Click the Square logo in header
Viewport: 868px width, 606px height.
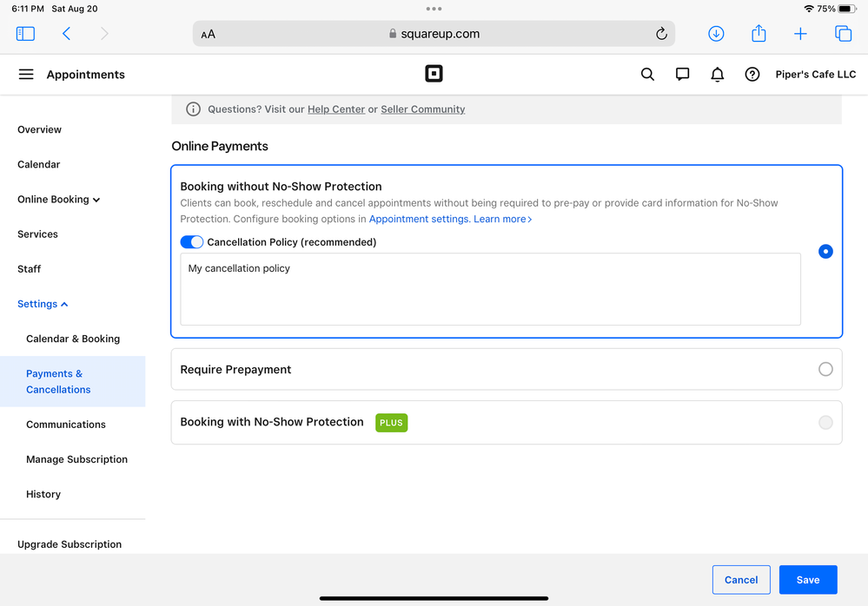(434, 74)
